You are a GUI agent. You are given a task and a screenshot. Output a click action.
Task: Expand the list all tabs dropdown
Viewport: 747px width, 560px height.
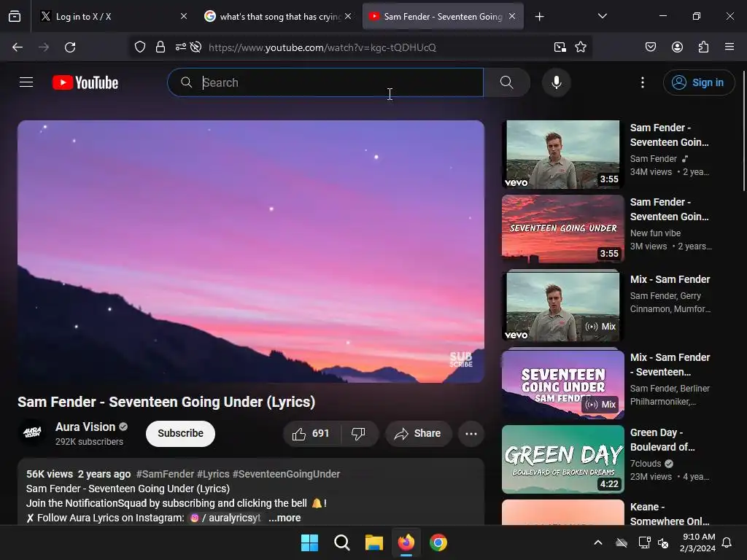click(602, 17)
